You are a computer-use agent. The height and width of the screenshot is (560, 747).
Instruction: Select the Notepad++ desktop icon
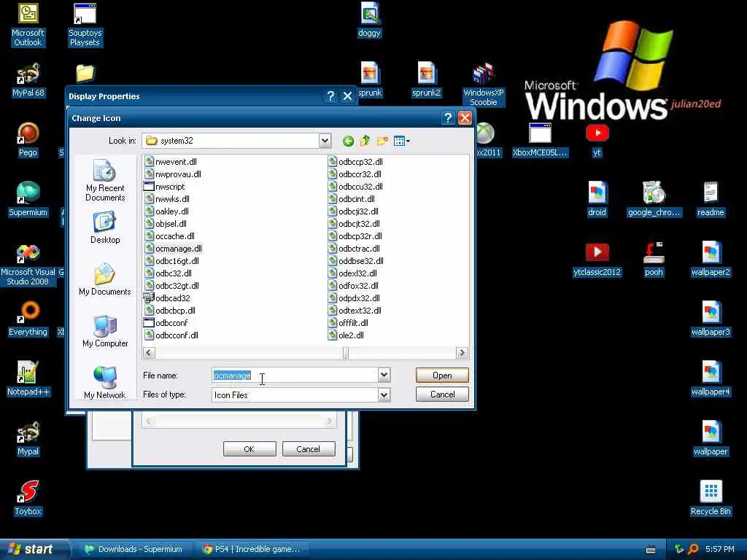click(x=28, y=379)
